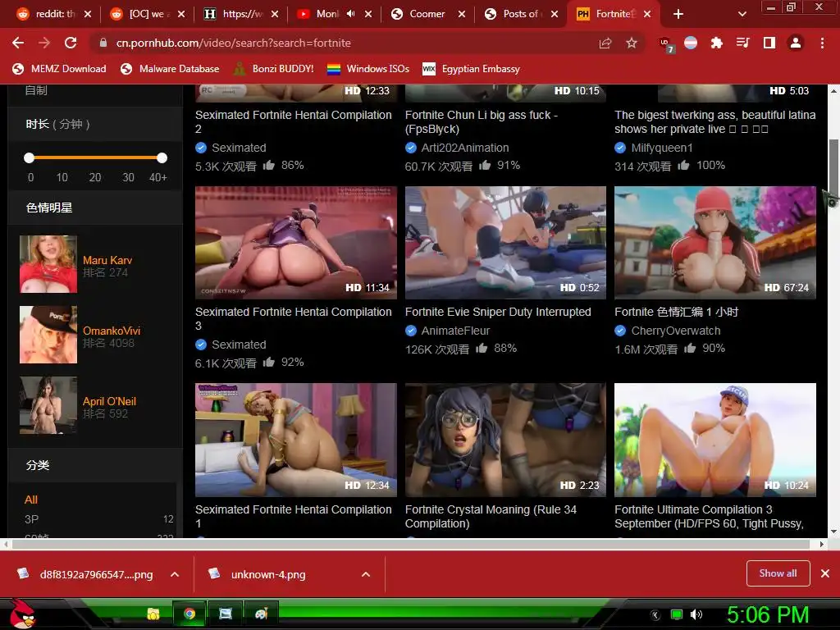Open the Arti202Animation channel link

465,148
